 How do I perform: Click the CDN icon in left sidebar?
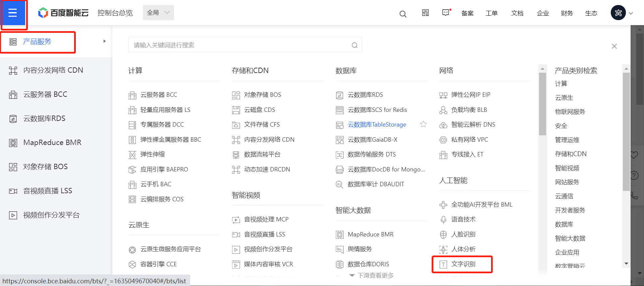pyautogui.click(x=13, y=70)
